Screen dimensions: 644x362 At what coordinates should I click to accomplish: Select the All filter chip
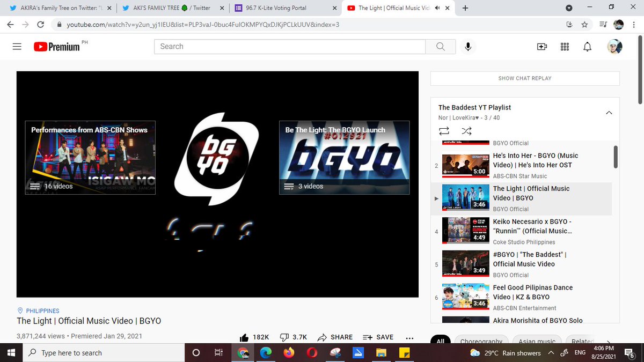pyautogui.click(x=441, y=342)
